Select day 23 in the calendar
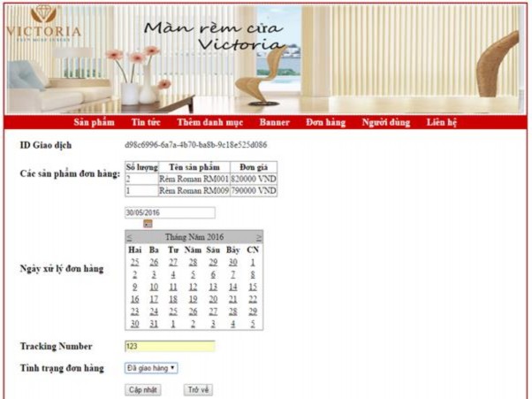Viewport: 532px width, 399px height. pos(134,311)
